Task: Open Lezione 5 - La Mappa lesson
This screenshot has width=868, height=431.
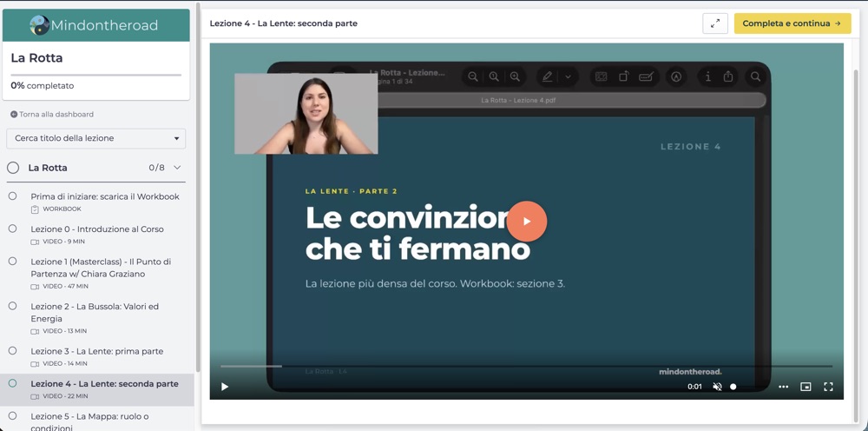Action: [x=89, y=421]
